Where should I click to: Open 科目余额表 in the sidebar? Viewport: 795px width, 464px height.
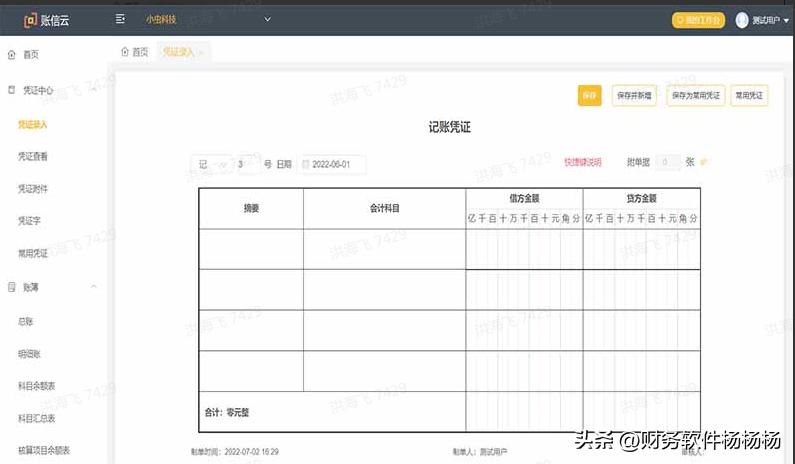click(37, 386)
